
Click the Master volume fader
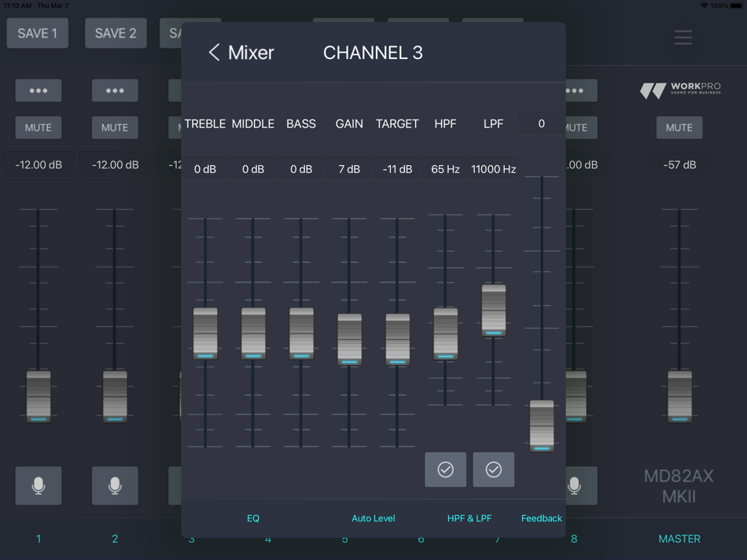(x=679, y=396)
